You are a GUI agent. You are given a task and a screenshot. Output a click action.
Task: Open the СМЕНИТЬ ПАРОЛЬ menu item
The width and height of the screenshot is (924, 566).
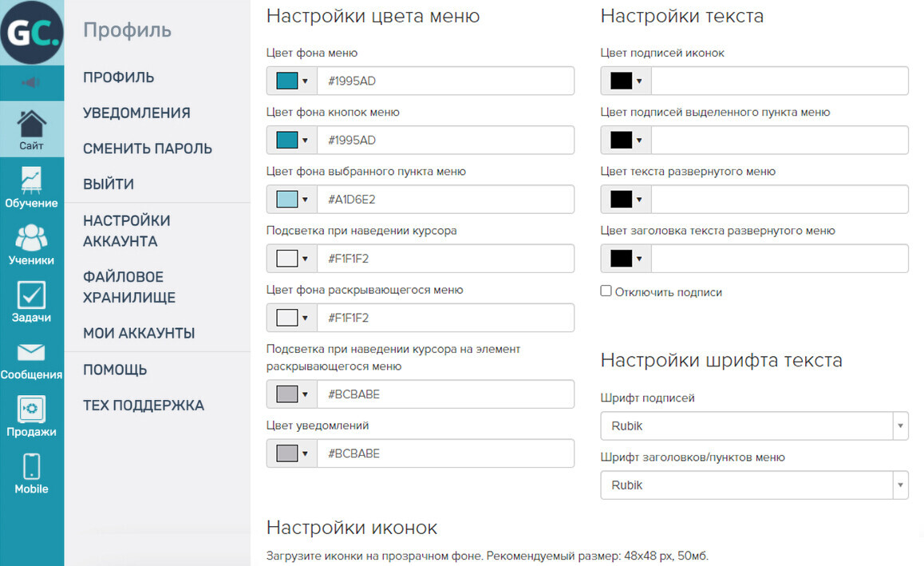click(x=148, y=148)
